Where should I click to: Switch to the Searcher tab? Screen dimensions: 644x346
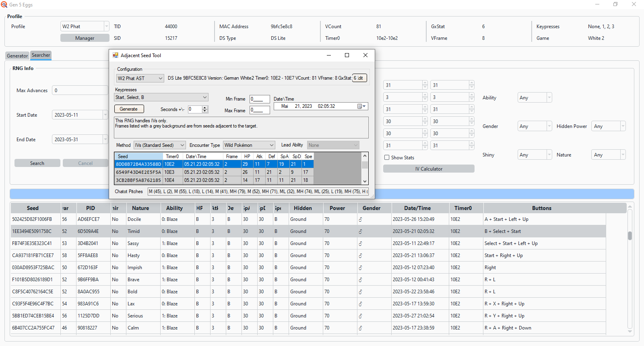click(41, 56)
